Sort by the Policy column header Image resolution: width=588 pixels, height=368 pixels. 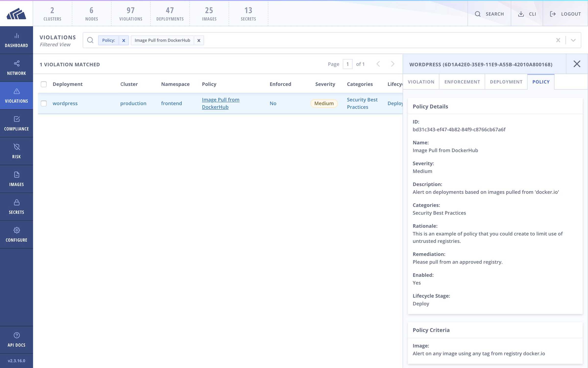[209, 84]
